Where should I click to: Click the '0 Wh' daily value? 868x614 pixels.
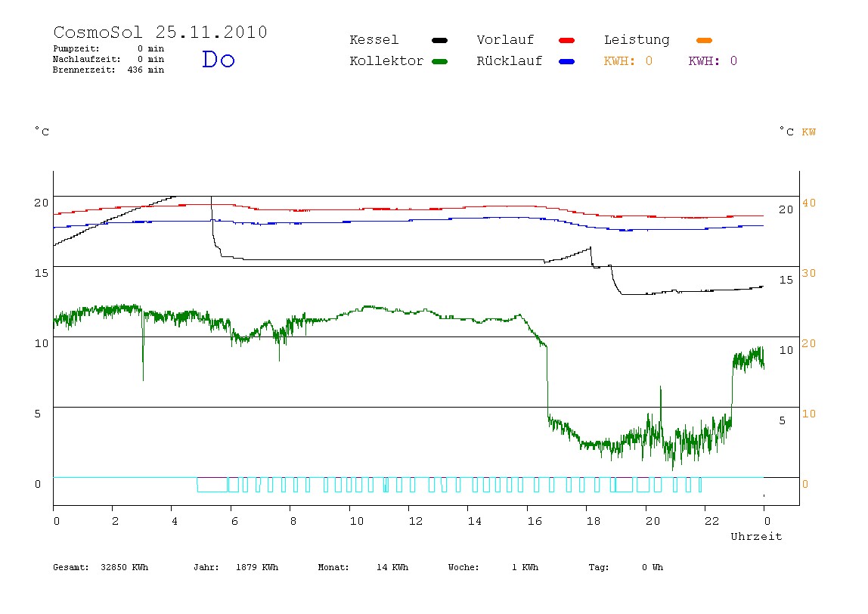[652, 567]
